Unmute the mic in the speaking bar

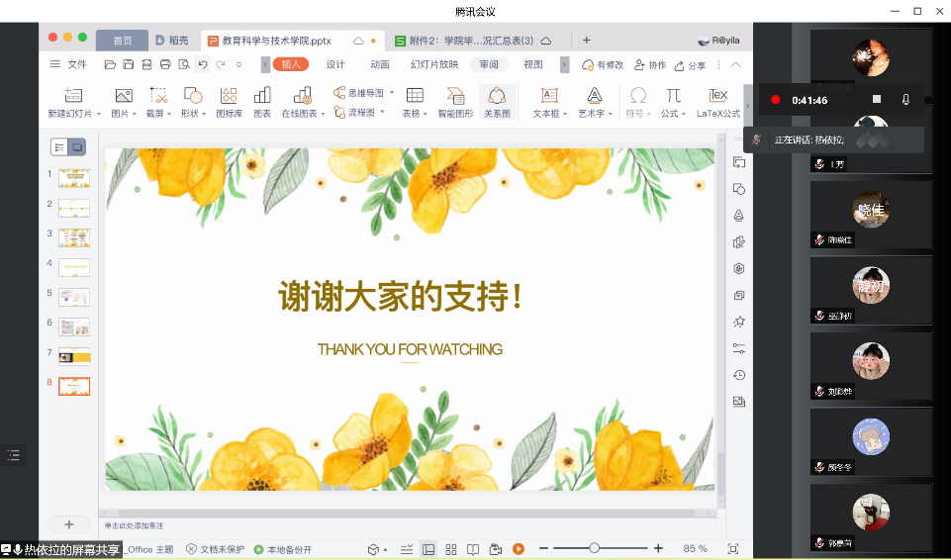[x=757, y=140]
